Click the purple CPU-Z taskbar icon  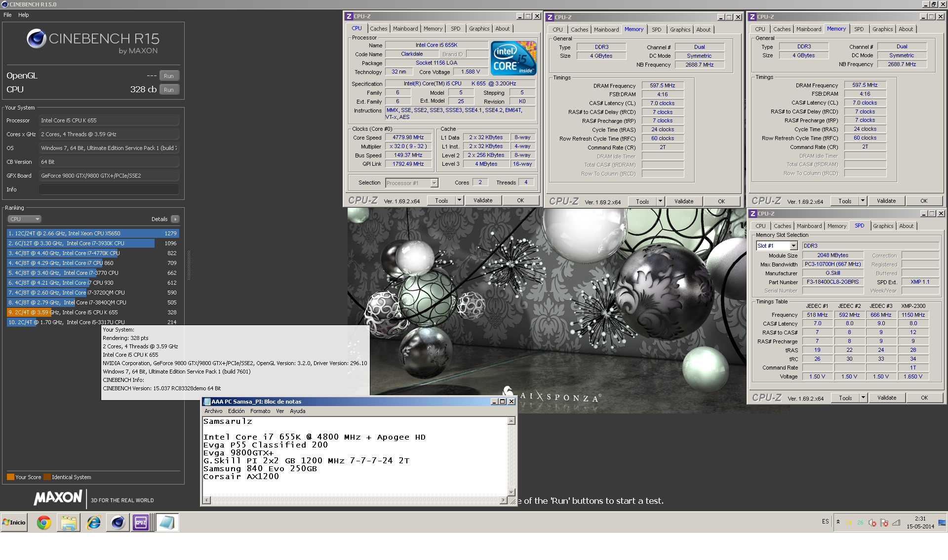coord(141,523)
